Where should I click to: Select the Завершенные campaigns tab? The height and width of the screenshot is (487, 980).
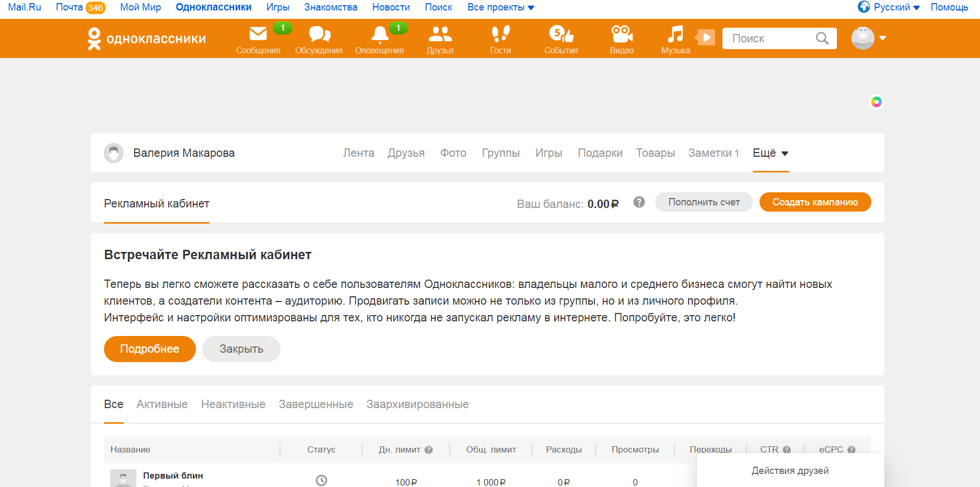tap(316, 404)
